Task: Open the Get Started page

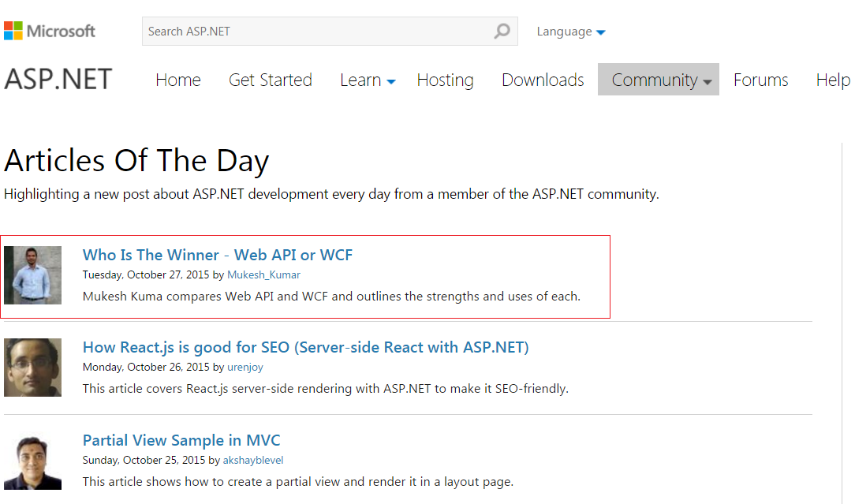Action: click(271, 80)
